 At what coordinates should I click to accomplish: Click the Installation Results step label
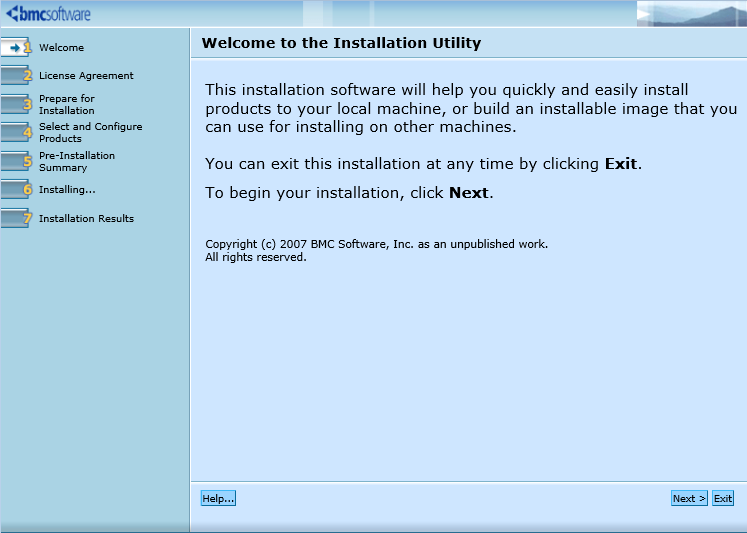click(x=86, y=219)
